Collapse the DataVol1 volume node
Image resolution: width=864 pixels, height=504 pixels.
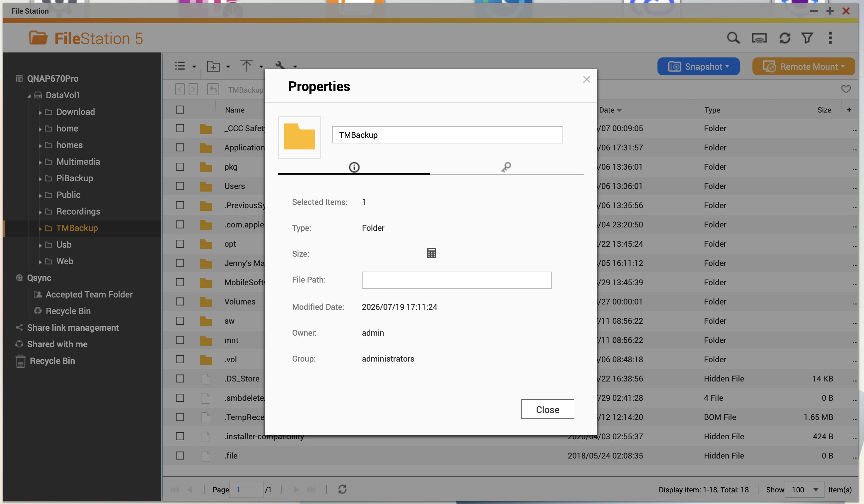tap(29, 96)
